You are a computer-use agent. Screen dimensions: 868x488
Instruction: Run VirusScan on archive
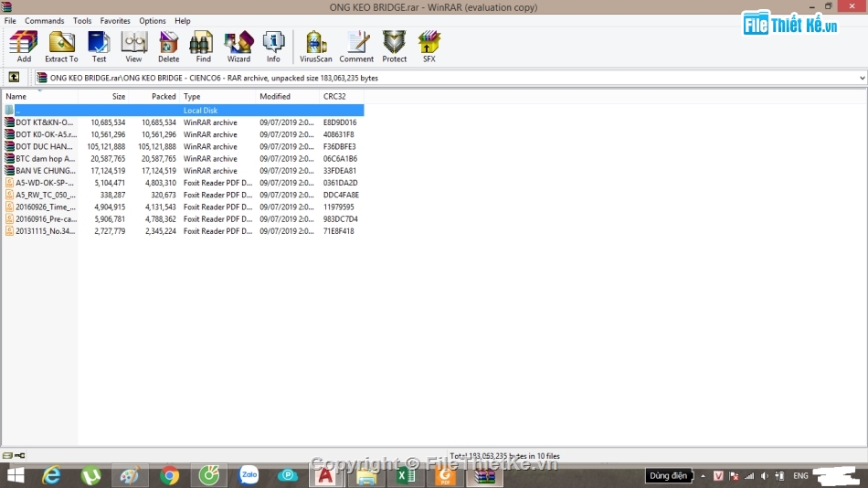pos(315,47)
